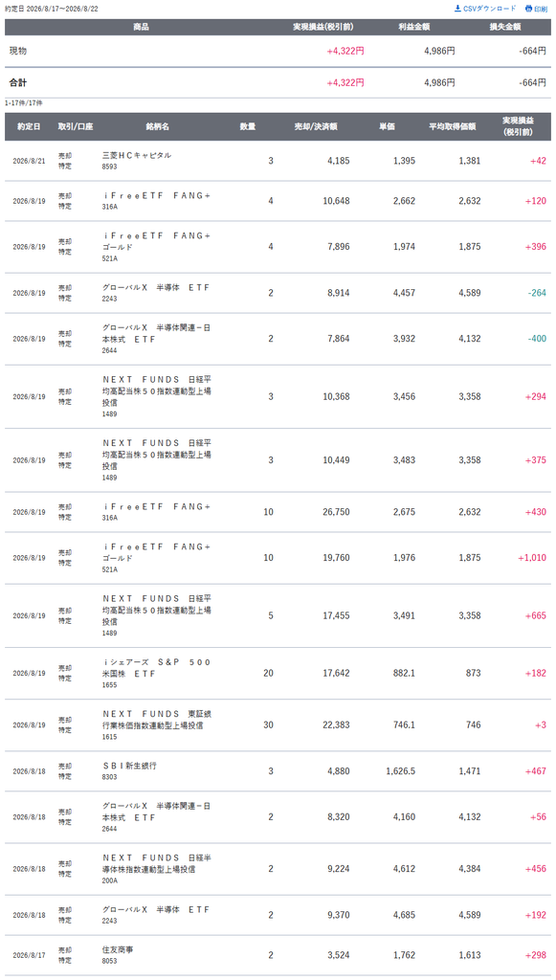
Task: Select the iシェアーズ S&P 500 米国株 ETF row
Action: [278, 673]
